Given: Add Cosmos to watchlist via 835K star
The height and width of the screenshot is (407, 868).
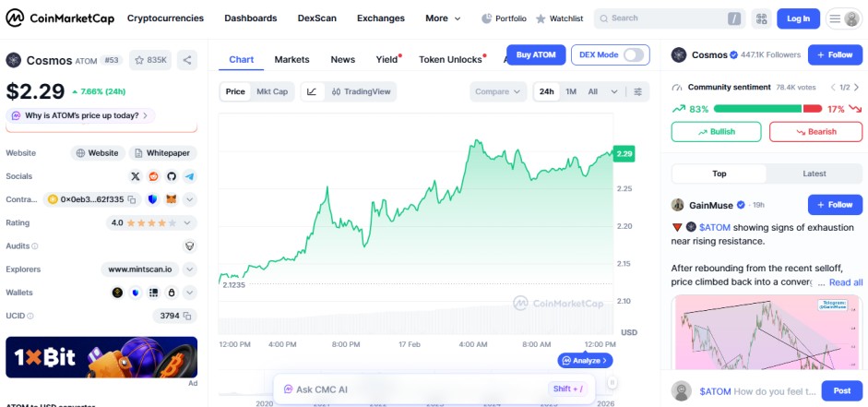Looking at the screenshot, I should [150, 60].
